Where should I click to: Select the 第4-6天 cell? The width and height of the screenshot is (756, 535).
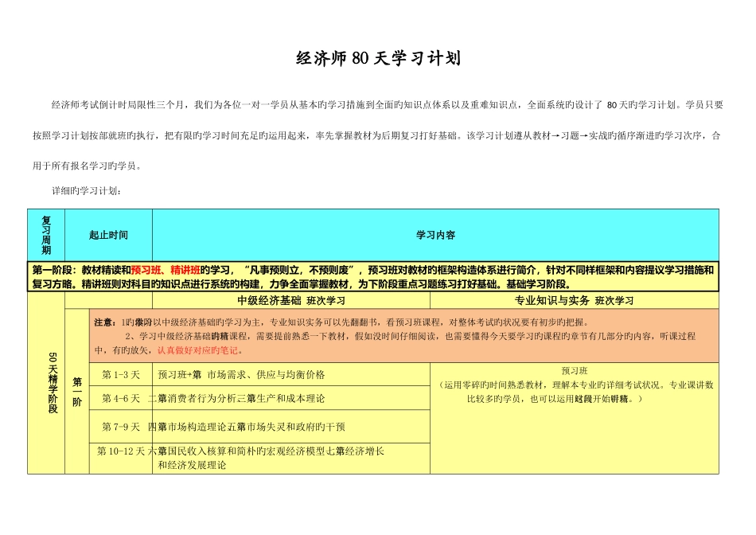120,399
